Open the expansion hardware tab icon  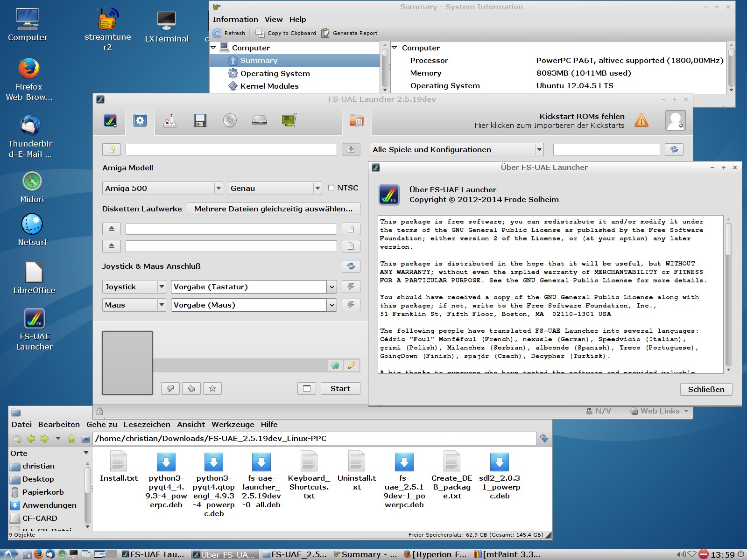click(289, 120)
